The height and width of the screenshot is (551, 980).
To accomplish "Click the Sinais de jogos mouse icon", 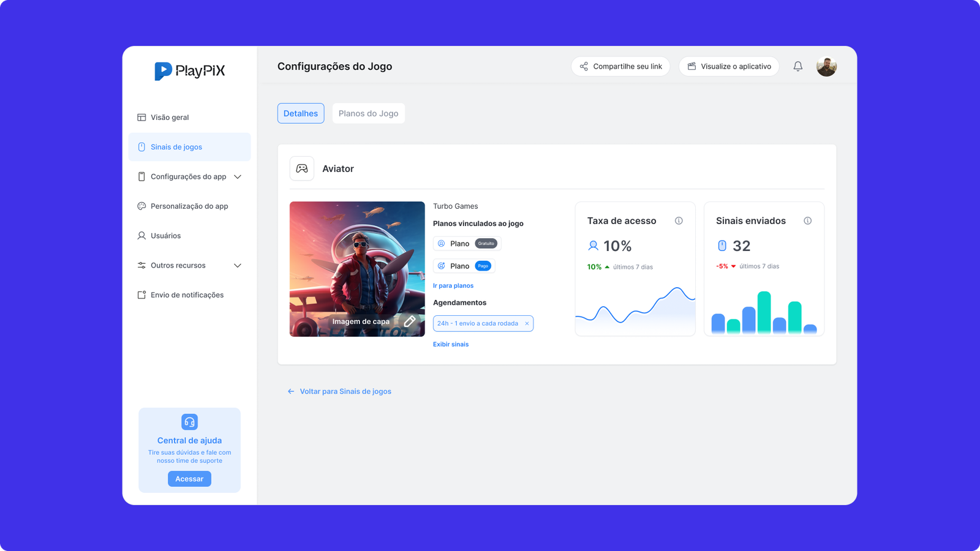I will click(141, 147).
